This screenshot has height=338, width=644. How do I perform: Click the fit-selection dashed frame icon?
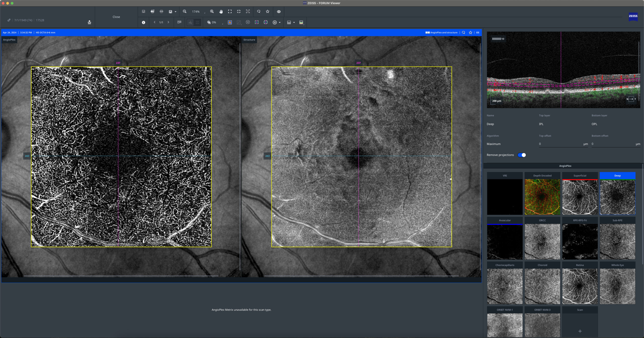point(248,12)
